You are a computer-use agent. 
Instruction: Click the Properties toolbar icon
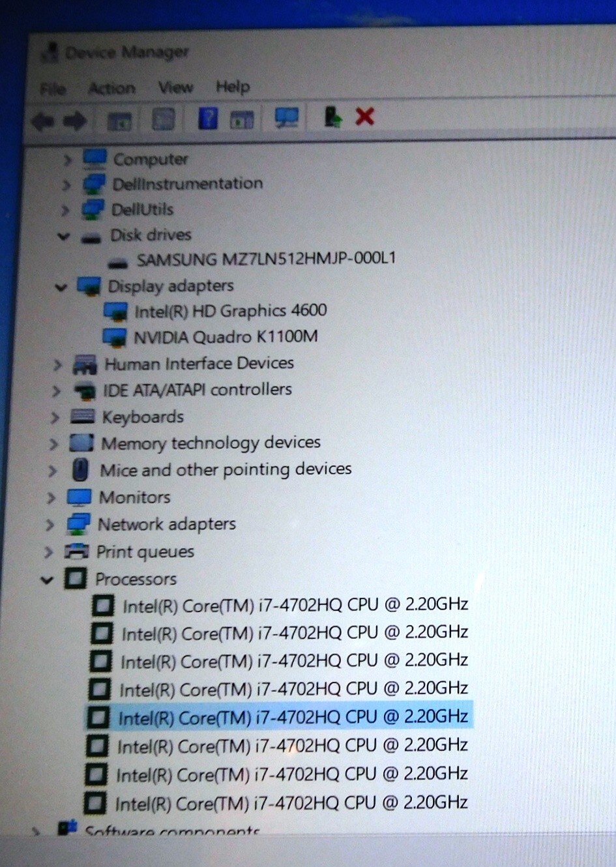coord(163,119)
